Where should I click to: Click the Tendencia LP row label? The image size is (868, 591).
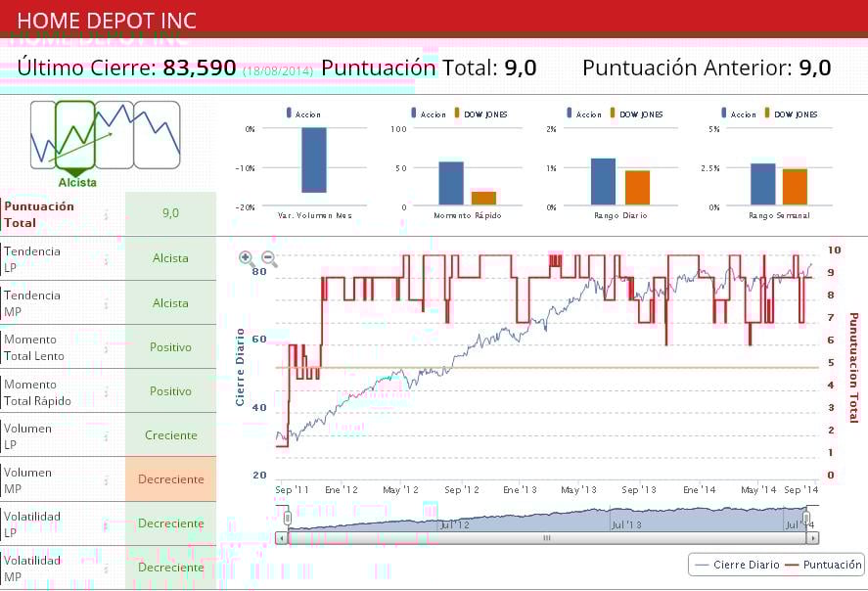click(32, 259)
